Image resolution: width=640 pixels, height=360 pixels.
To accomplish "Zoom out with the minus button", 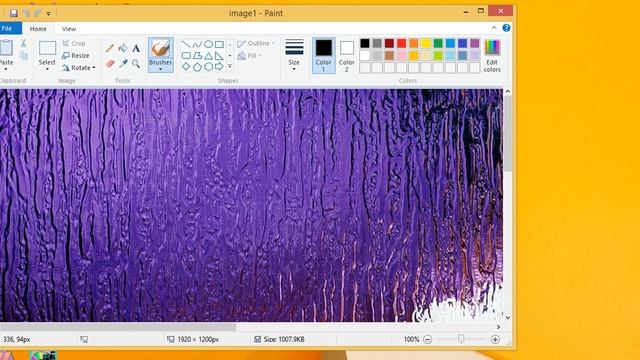I will pyautogui.click(x=427, y=339).
